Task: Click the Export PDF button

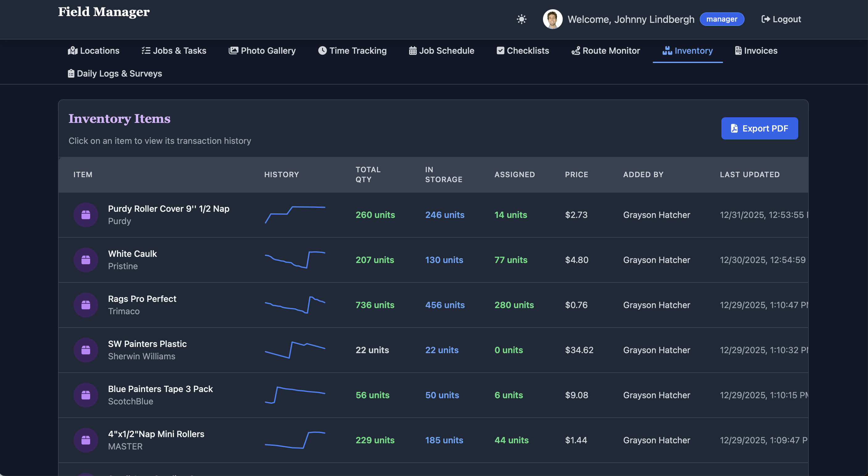Action: pyautogui.click(x=759, y=128)
